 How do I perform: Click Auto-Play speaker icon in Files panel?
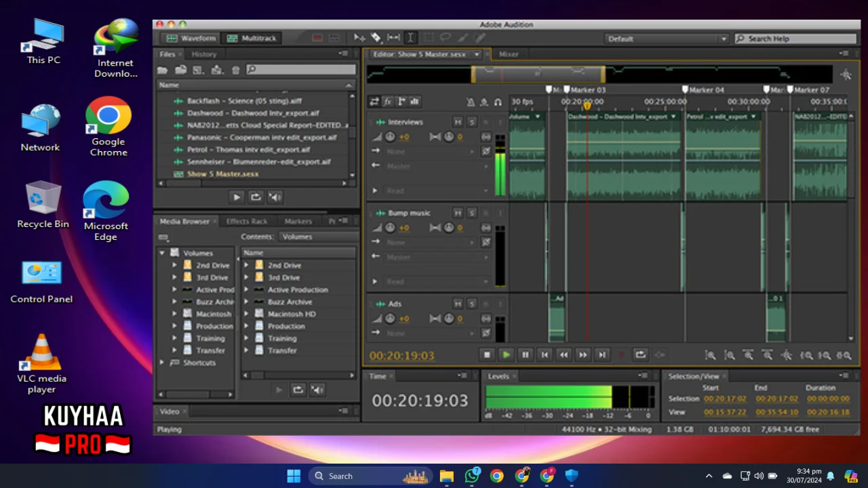coord(275,197)
